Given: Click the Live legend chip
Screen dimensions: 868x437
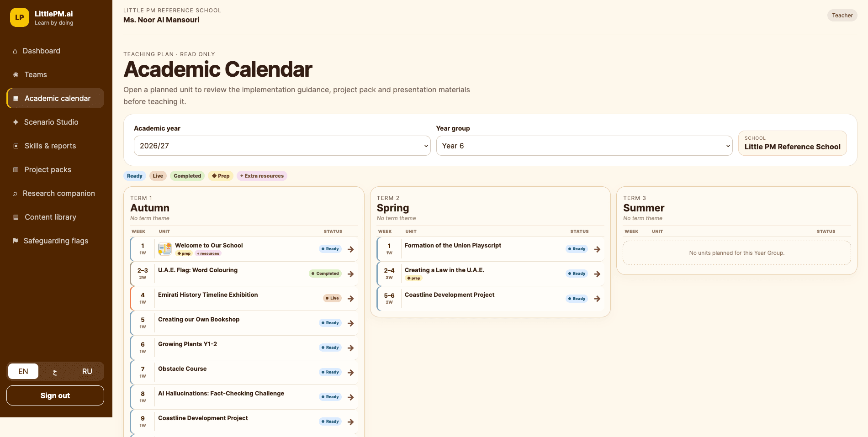Looking at the screenshot, I should point(158,176).
